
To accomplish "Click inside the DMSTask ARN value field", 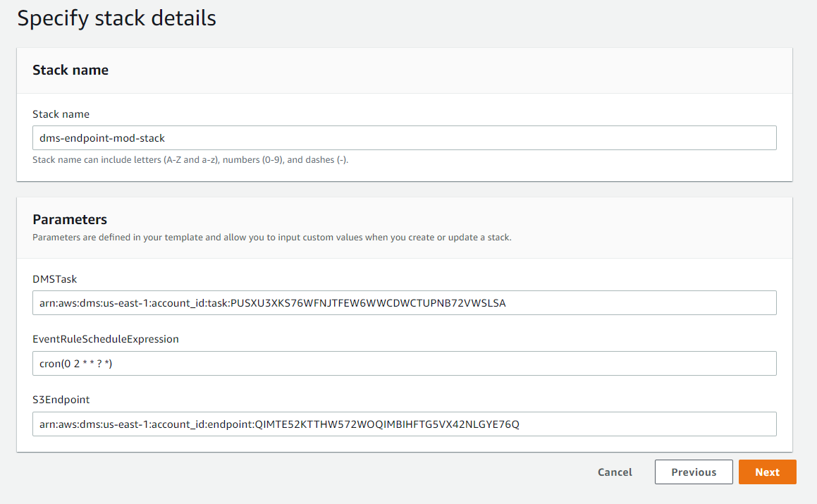I will [x=404, y=302].
